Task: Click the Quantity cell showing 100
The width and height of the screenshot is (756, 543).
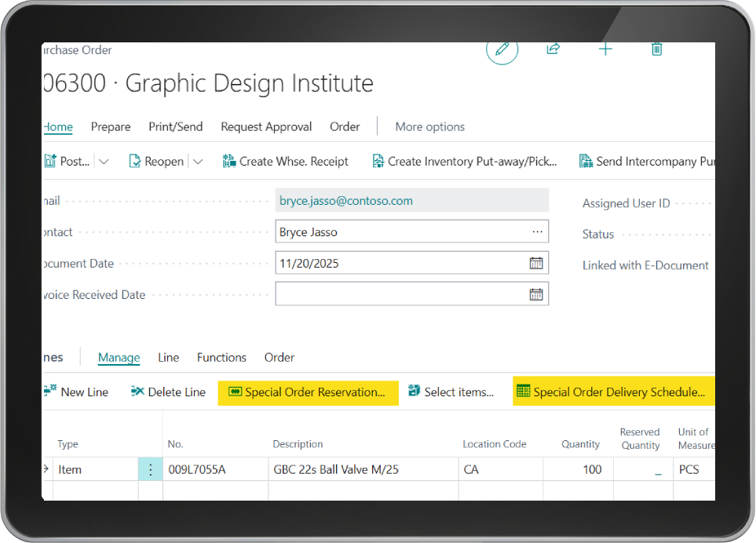Action: point(579,469)
